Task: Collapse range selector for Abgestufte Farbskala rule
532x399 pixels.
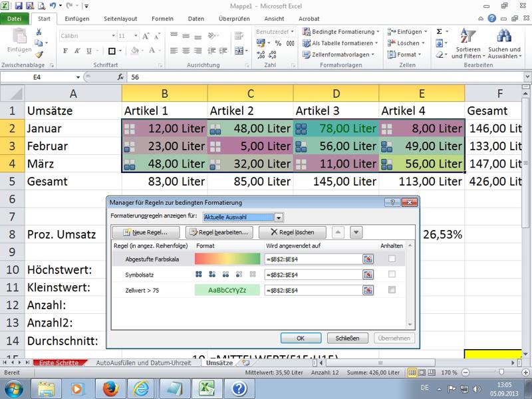Action: point(367,259)
